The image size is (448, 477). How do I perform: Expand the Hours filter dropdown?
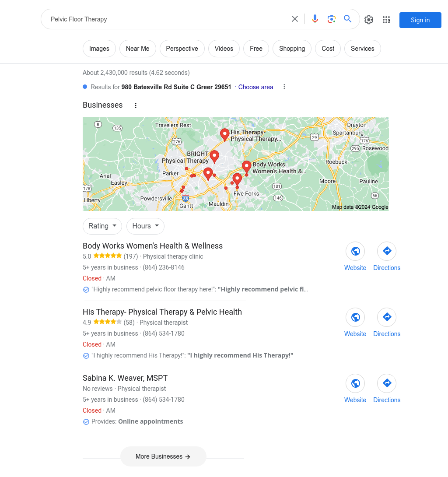point(145,226)
